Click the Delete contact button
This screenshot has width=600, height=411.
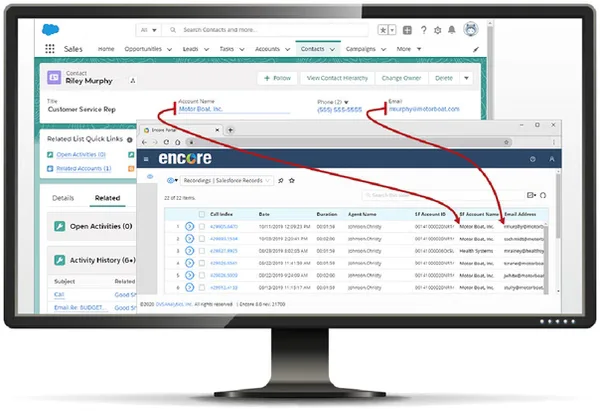point(444,78)
